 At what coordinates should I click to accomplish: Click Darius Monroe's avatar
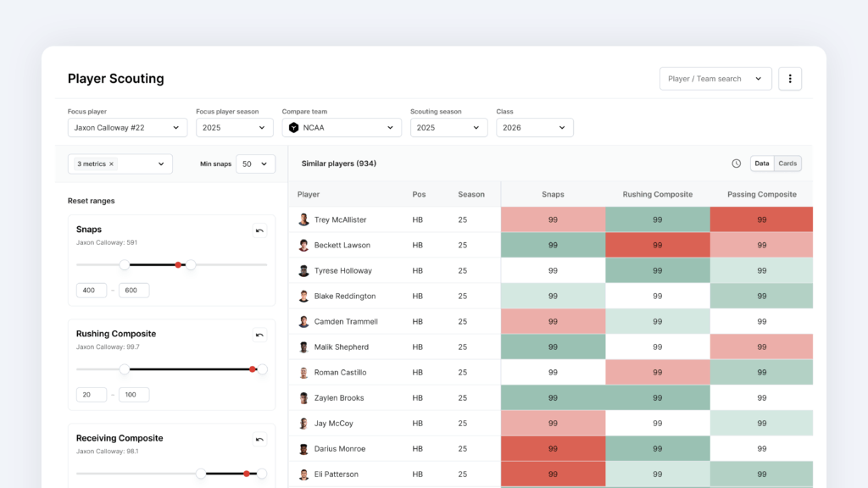click(x=303, y=448)
